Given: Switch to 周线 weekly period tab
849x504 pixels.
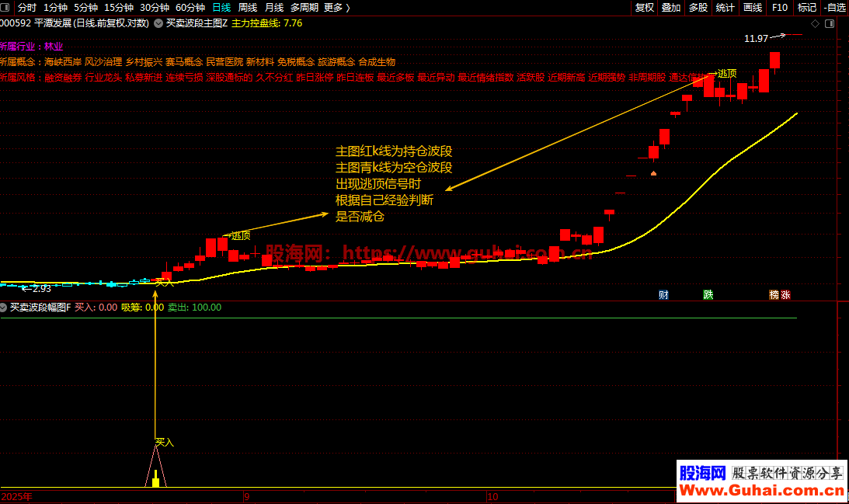Looking at the screenshot, I should tap(247, 7).
